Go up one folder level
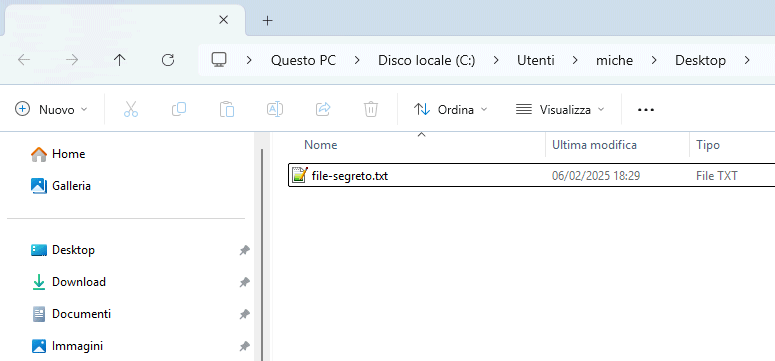The width and height of the screenshot is (775, 361). [120, 60]
